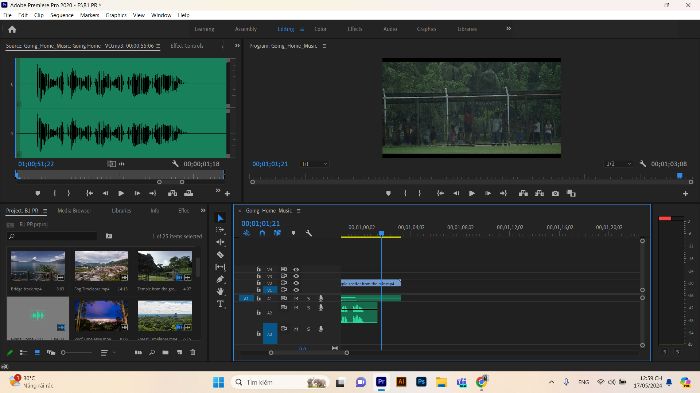The height and width of the screenshot is (393, 700).
Task: Toggle insert sequences as nests option
Action: click(x=246, y=233)
